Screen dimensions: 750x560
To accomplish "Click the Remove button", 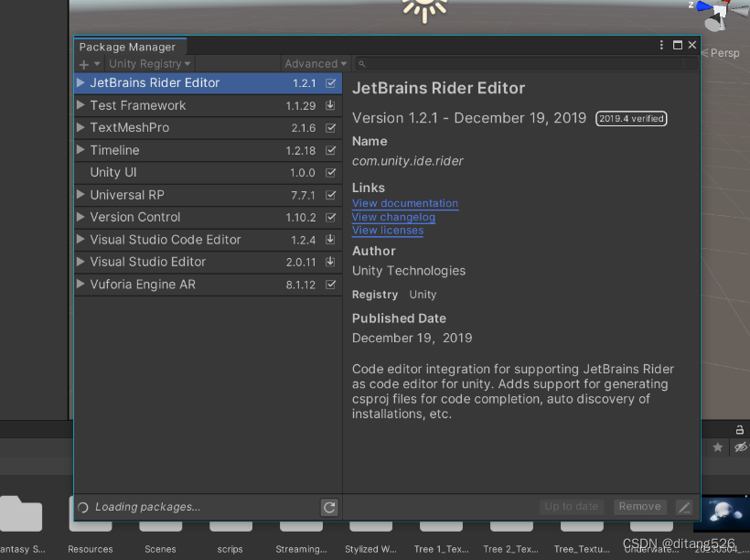I will click(639, 507).
